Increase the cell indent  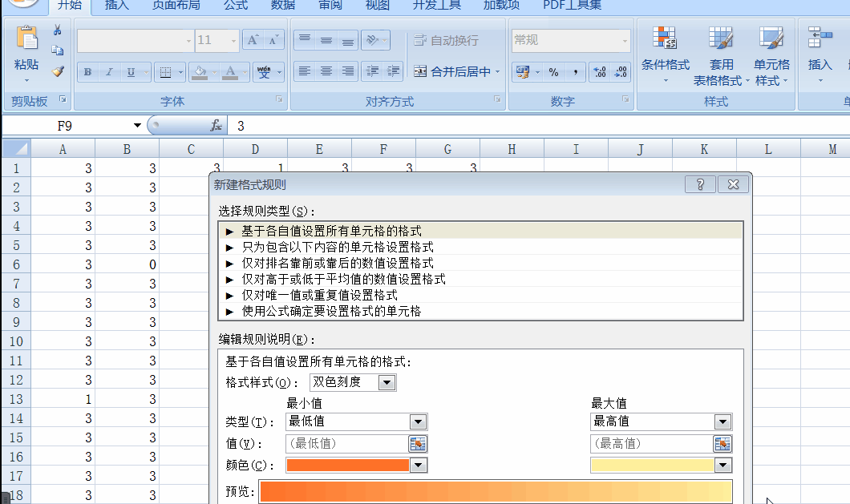[393, 71]
